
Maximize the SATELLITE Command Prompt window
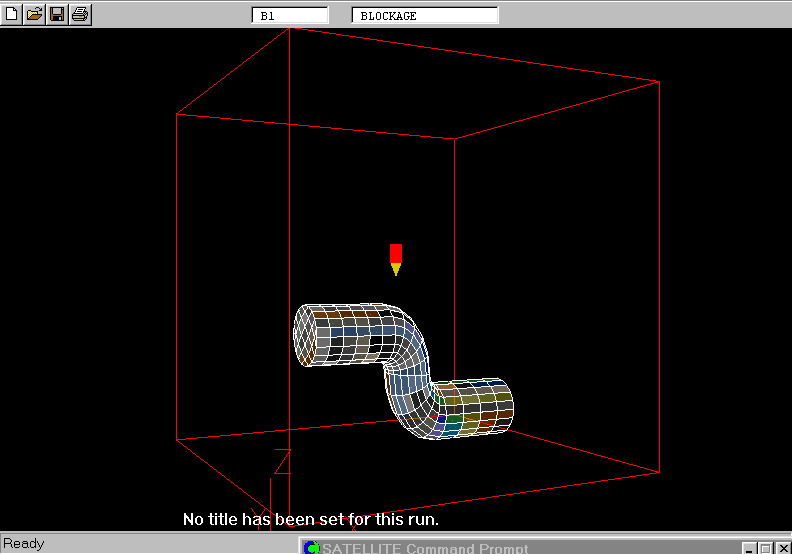point(765,548)
